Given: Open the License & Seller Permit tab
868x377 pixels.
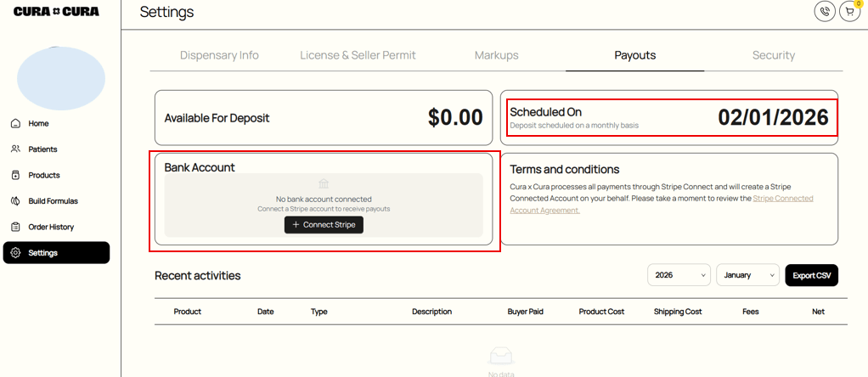Looking at the screenshot, I should click(x=358, y=55).
